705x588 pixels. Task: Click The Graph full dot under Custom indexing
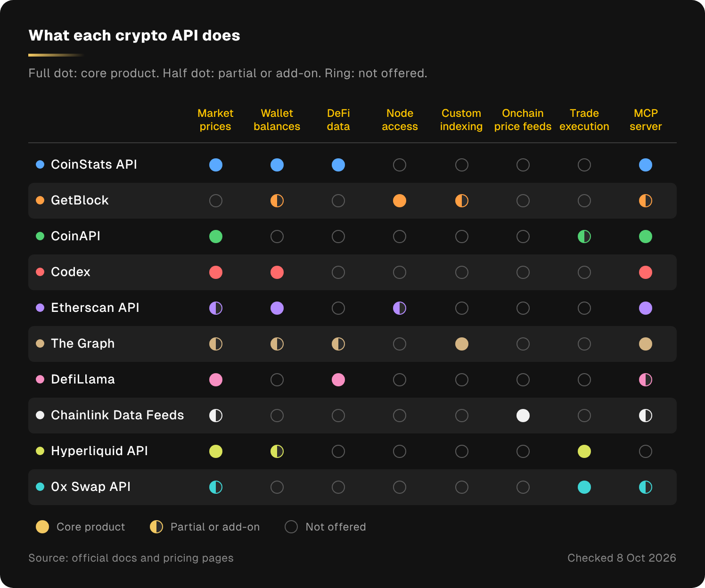pyautogui.click(x=462, y=344)
